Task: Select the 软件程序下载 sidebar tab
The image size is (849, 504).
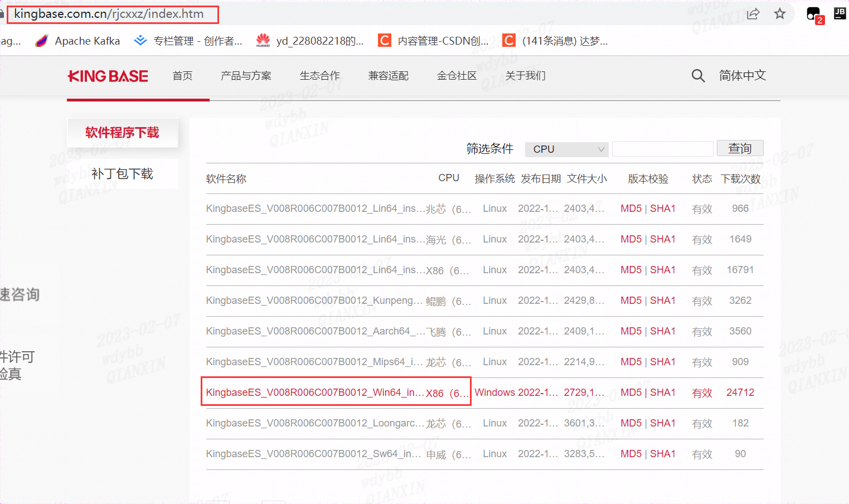Action: (x=123, y=133)
